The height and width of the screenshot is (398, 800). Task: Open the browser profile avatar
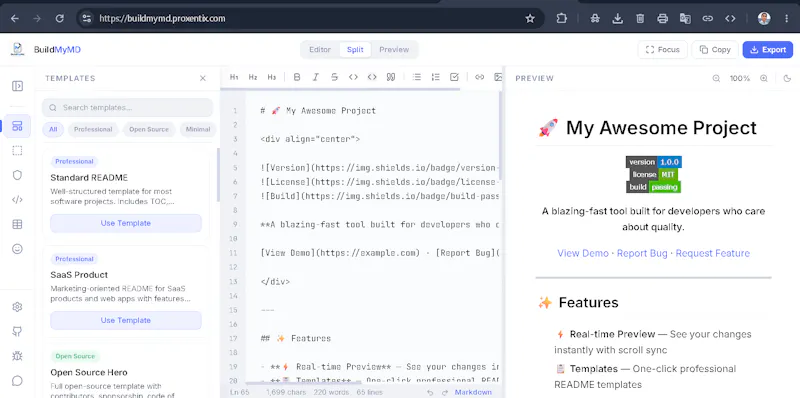(x=764, y=18)
